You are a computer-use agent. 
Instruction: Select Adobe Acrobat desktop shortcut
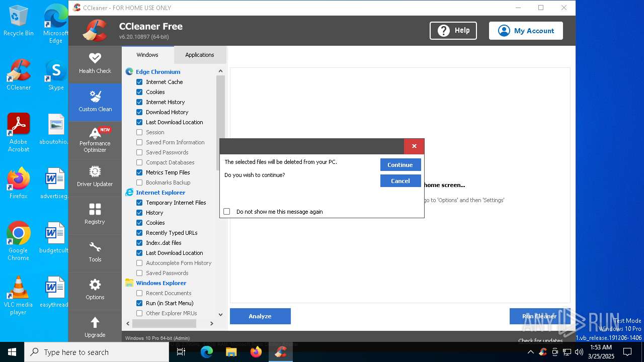19,133
